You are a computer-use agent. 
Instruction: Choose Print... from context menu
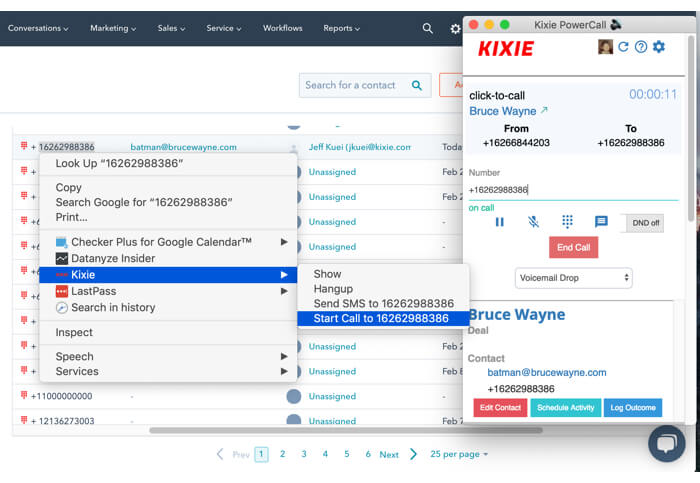point(168,217)
